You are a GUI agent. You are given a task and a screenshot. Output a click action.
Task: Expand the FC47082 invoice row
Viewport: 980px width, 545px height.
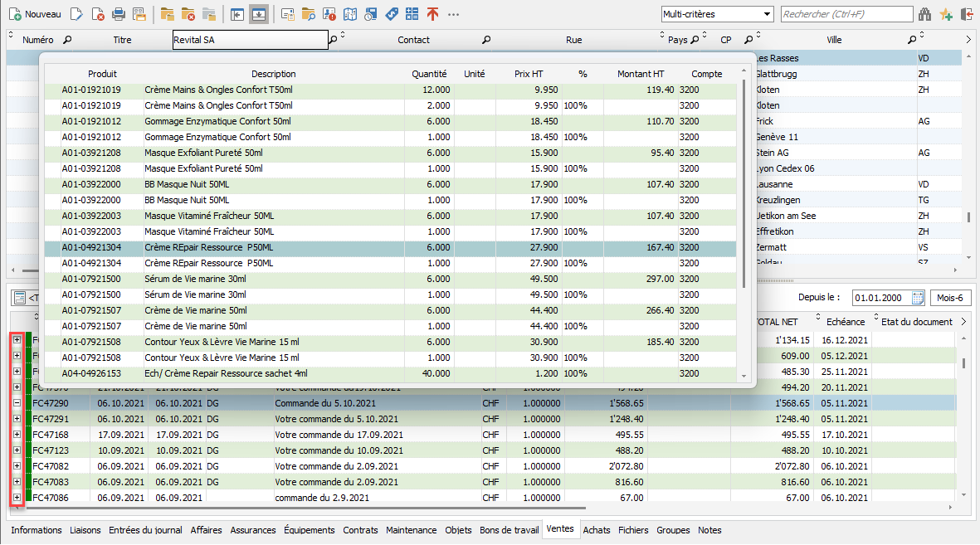[17, 465]
